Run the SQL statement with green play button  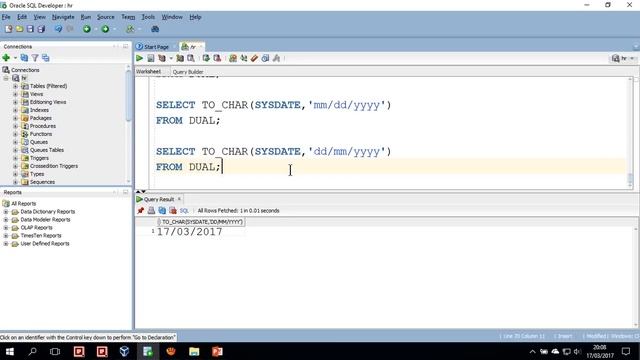[x=140, y=58]
